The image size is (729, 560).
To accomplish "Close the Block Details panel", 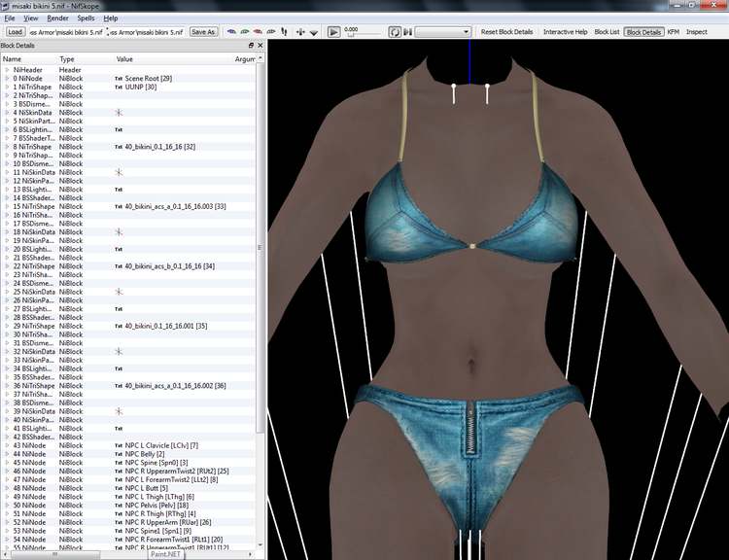I will (260, 45).
